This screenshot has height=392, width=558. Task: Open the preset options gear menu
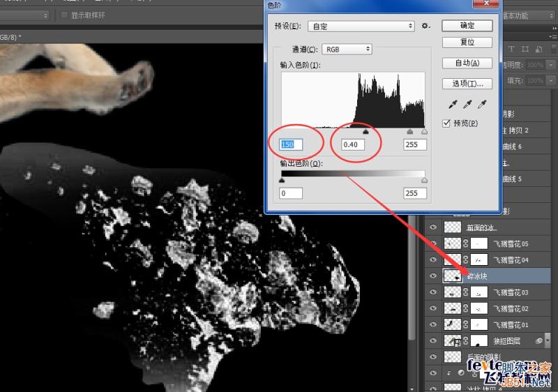point(425,26)
